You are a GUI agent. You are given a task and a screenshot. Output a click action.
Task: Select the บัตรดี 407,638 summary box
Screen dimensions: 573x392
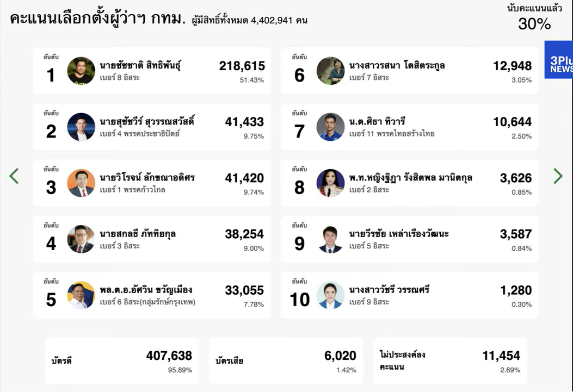point(122,360)
